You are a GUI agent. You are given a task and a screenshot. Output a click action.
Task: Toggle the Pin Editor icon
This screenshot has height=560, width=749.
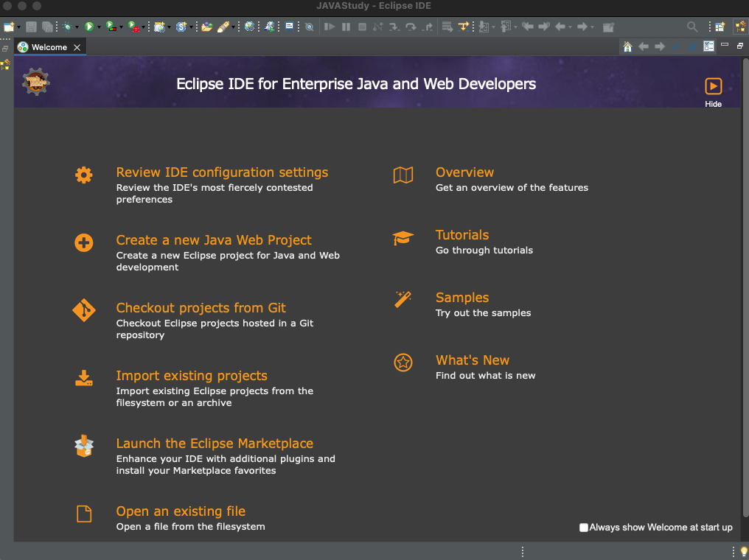click(x=608, y=27)
